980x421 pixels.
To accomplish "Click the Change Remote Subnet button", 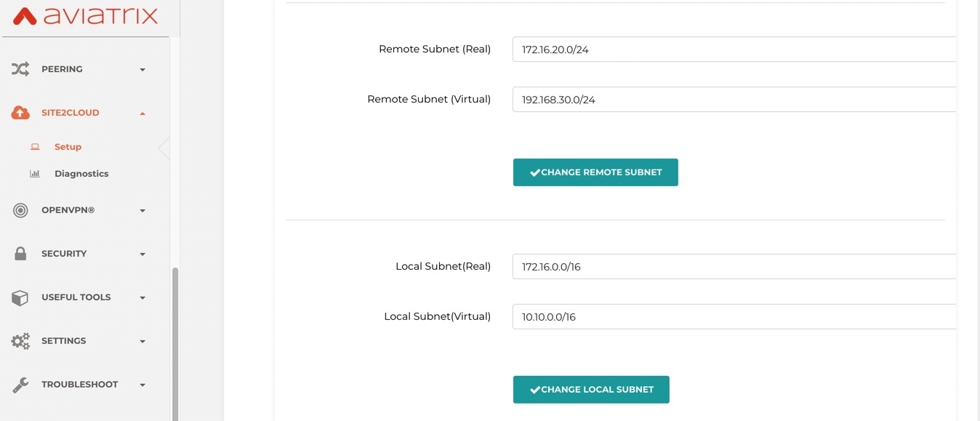I will (x=595, y=172).
